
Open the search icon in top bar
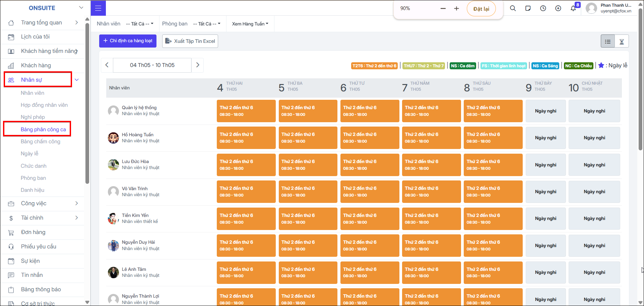coord(513,8)
